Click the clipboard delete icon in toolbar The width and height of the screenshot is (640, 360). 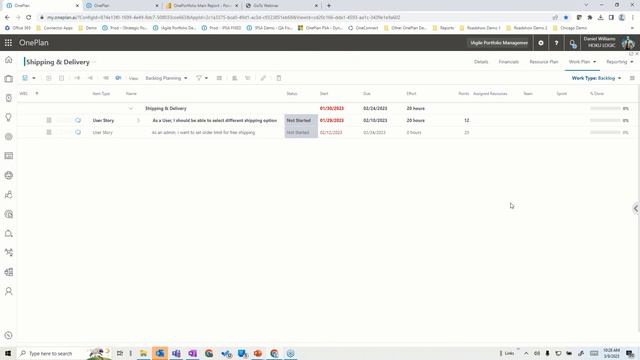point(279,78)
